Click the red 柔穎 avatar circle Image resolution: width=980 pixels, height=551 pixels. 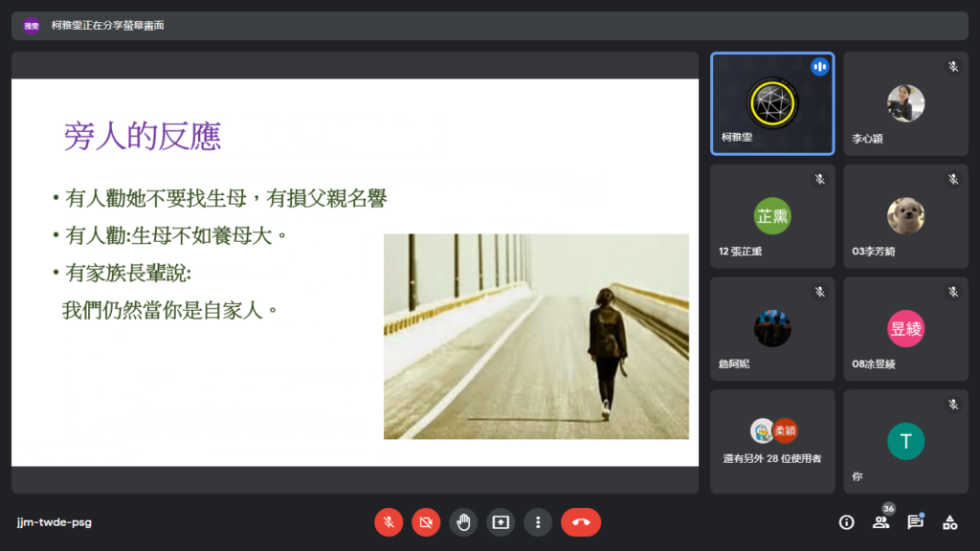[785, 430]
